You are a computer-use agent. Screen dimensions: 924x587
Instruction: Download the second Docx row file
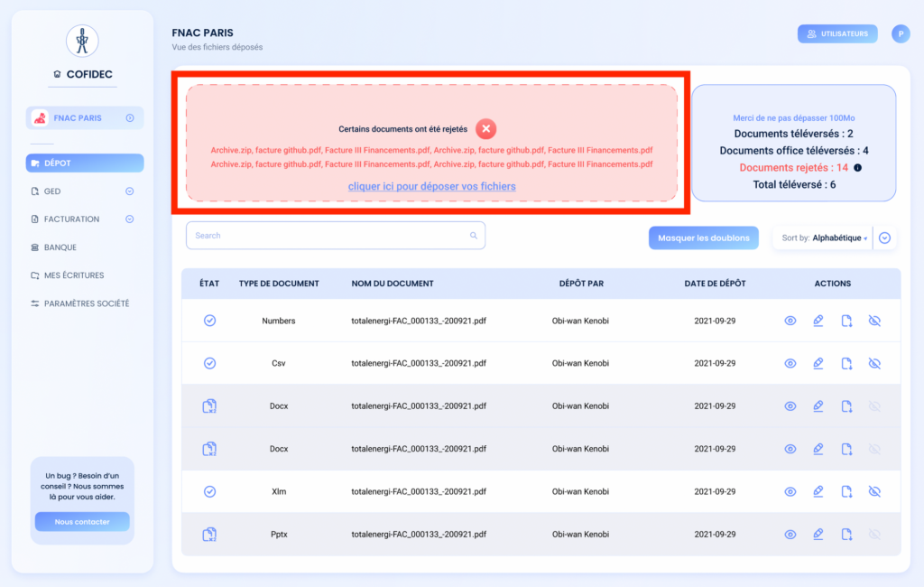point(846,448)
